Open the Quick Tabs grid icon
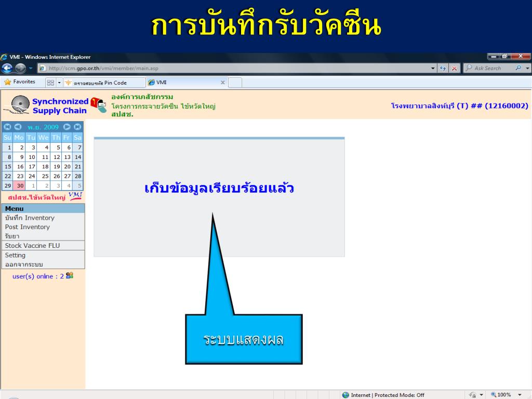This screenshot has width=532, height=399. pos(50,83)
